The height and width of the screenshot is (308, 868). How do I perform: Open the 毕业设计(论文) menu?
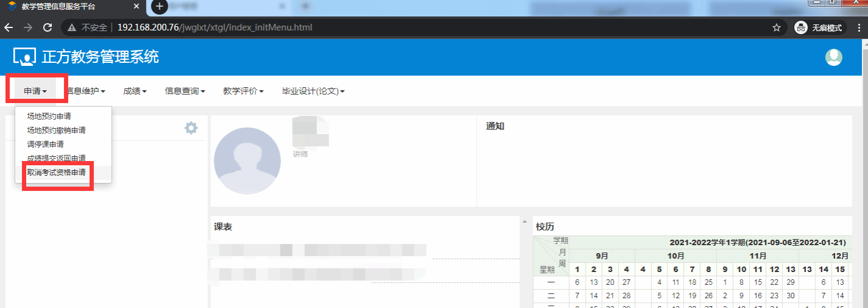tap(313, 91)
